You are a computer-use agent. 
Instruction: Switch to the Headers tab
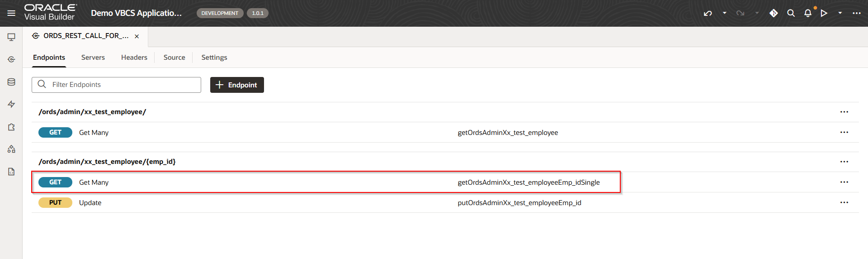tap(134, 58)
